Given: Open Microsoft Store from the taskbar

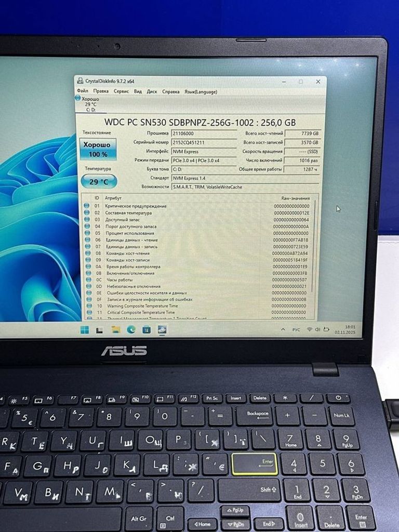Looking at the screenshot, I should 147,329.
